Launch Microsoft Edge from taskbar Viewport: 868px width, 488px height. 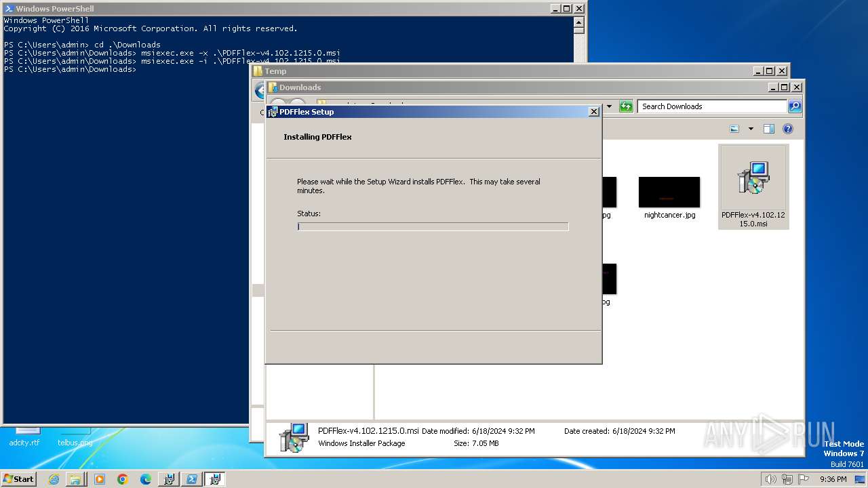click(x=146, y=479)
